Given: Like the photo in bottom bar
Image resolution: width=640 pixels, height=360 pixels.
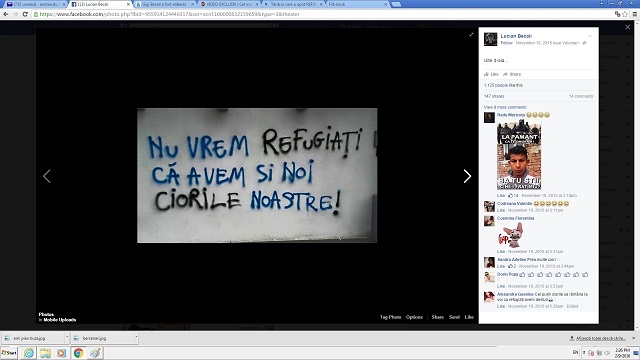Looking at the screenshot, I should [x=469, y=317].
